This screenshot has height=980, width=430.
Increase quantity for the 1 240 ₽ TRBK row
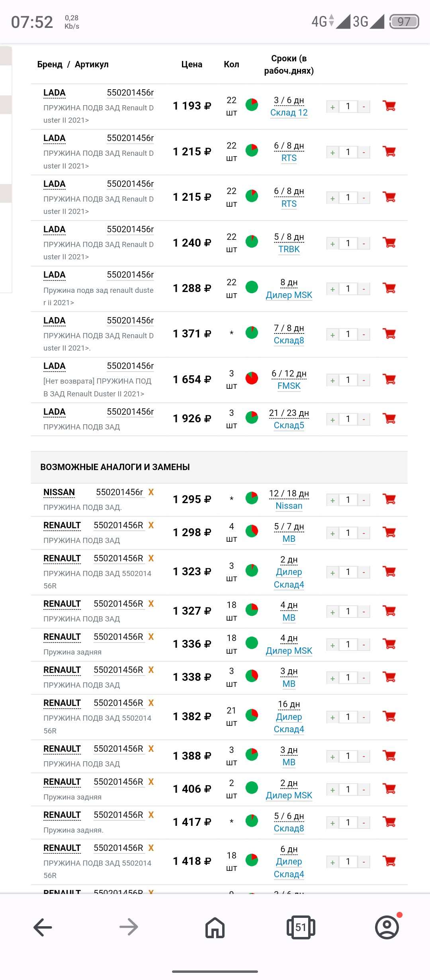tap(332, 243)
